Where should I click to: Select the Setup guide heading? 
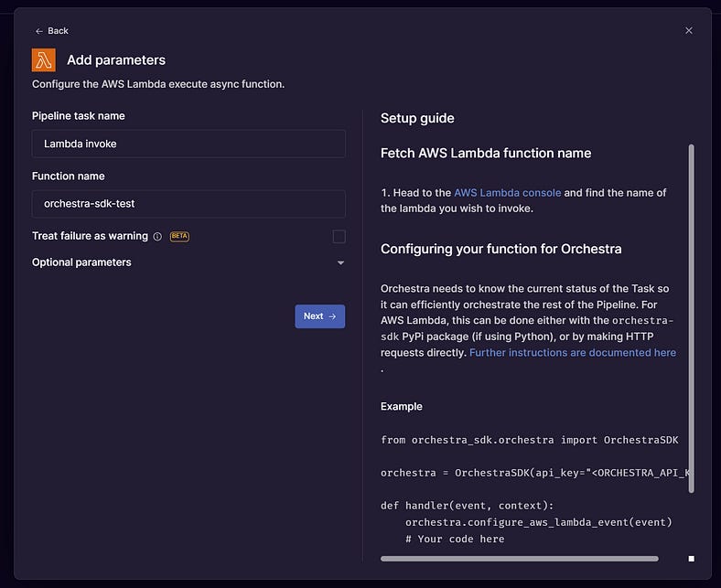point(417,118)
